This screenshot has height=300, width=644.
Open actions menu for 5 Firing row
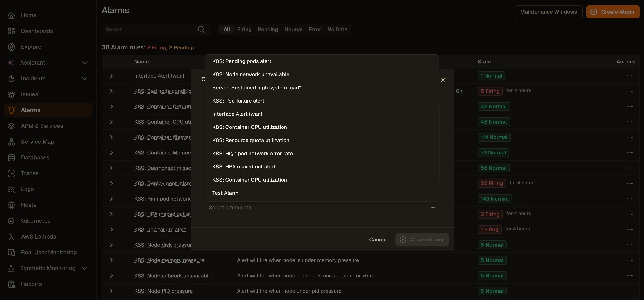click(x=630, y=91)
